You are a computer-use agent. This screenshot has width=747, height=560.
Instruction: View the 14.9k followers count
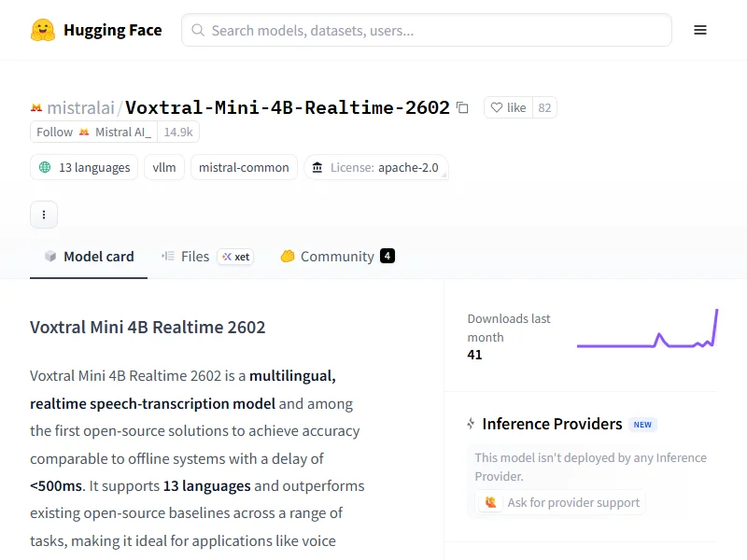point(177,133)
